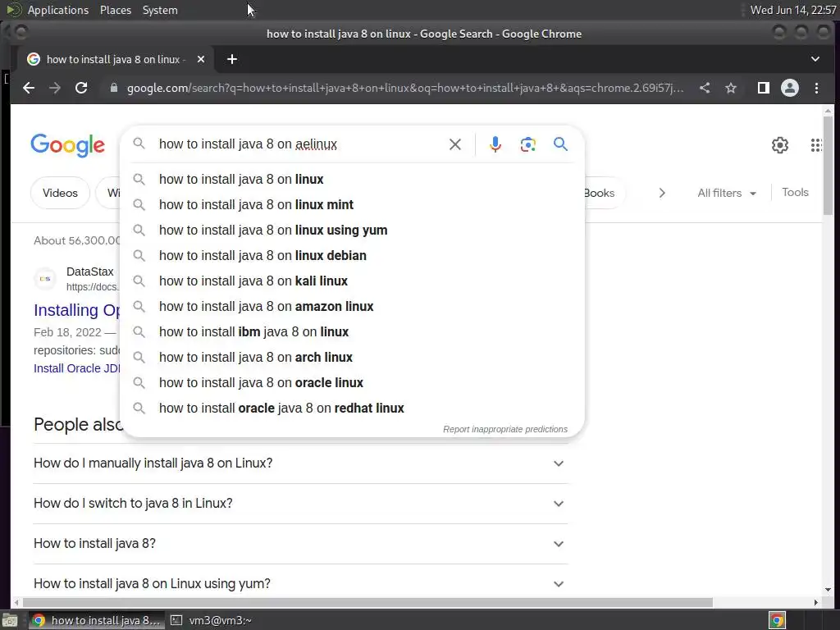
Task: Click Chrome icon in bottom-right panel
Action: click(x=777, y=620)
